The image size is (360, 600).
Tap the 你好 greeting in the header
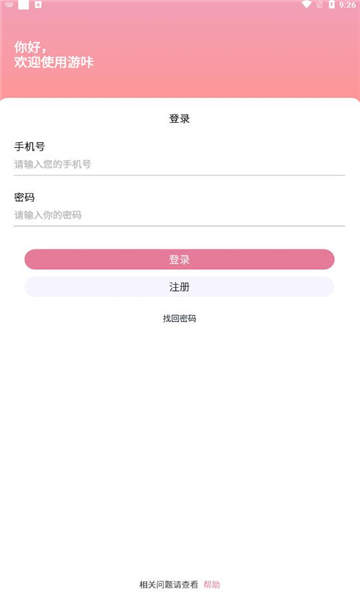[x=27, y=47]
